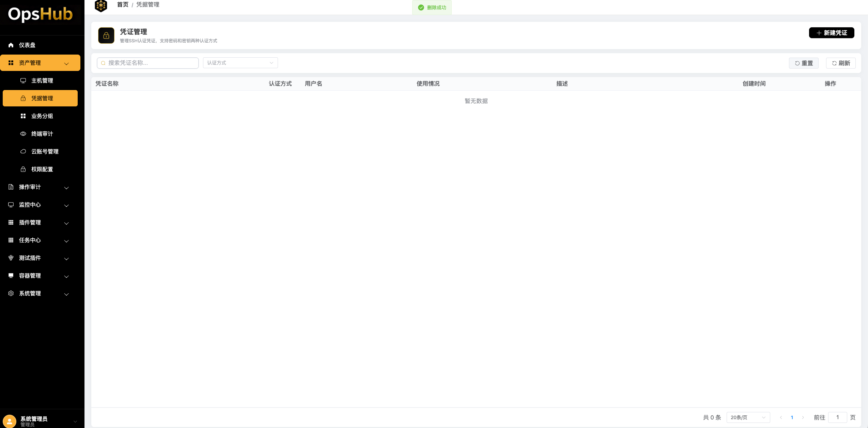
Task: Click the home icon next to 仪表盘
Action: pyautogui.click(x=11, y=45)
